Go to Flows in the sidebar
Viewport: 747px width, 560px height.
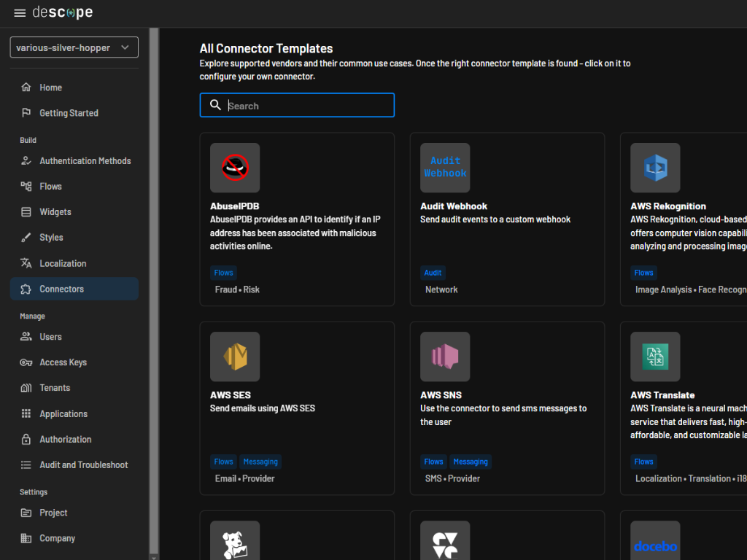coord(50,186)
